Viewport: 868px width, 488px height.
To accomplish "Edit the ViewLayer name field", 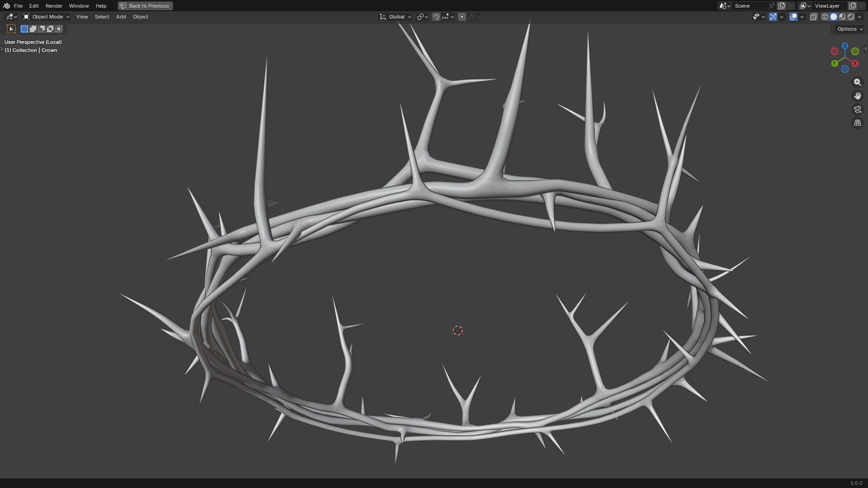I will [830, 6].
